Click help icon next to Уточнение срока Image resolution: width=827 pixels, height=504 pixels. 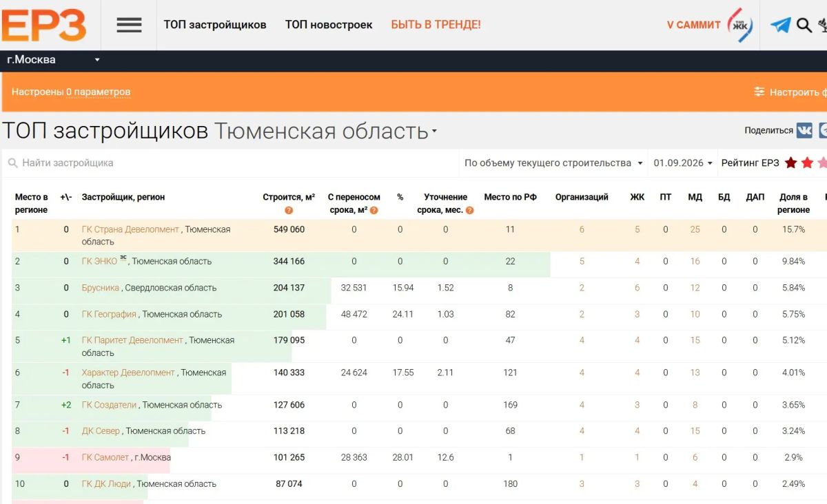pos(470,210)
